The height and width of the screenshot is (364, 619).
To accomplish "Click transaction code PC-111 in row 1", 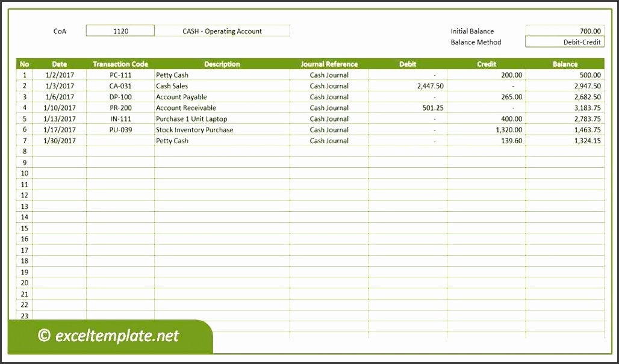I will (120, 75).
